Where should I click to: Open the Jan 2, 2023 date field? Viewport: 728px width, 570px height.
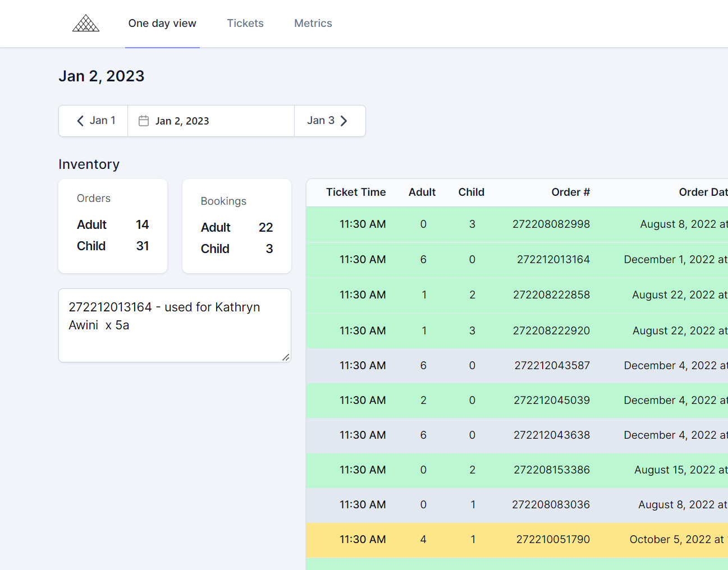click(x=211, y=121)
